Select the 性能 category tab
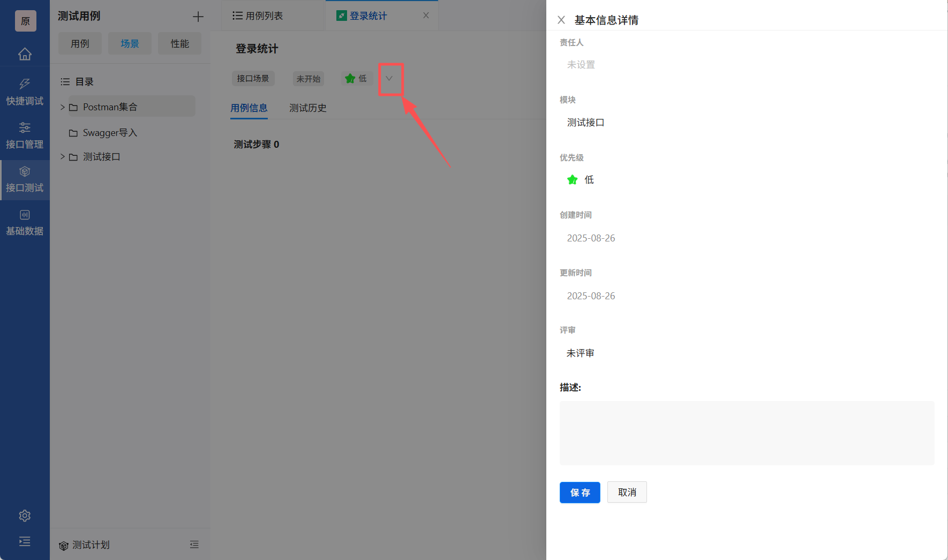 click(179, 43)
